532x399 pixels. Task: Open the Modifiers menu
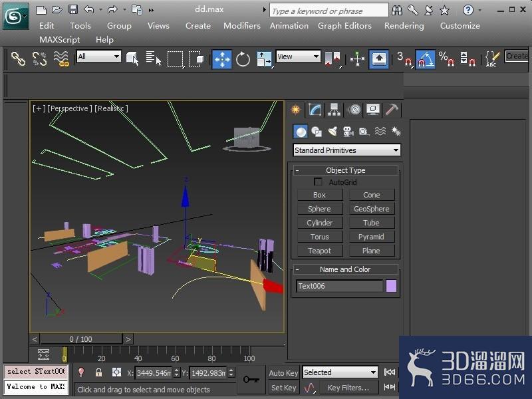coord(242,25)
